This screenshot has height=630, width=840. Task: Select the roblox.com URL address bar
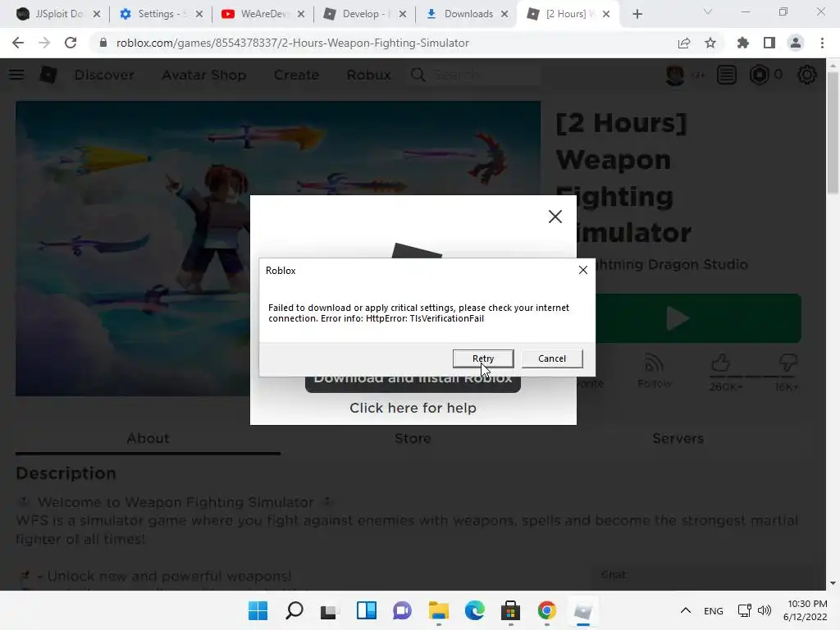293,43
